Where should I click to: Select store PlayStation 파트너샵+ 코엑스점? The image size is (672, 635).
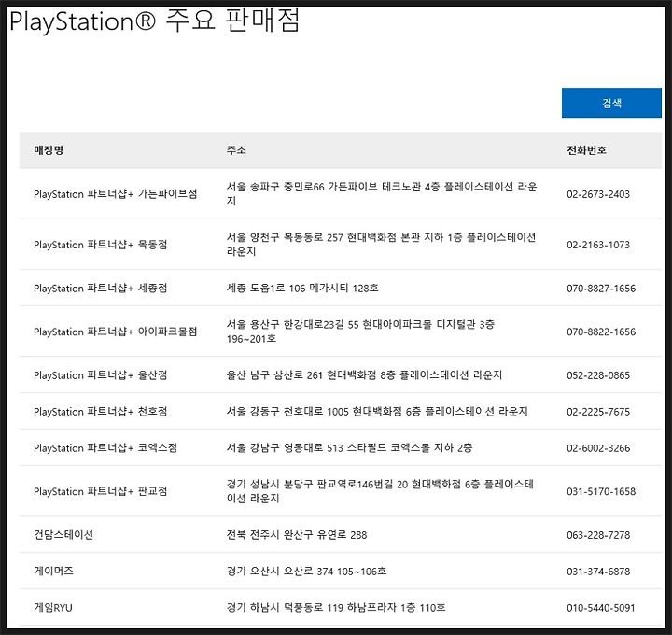coord(105,447)
